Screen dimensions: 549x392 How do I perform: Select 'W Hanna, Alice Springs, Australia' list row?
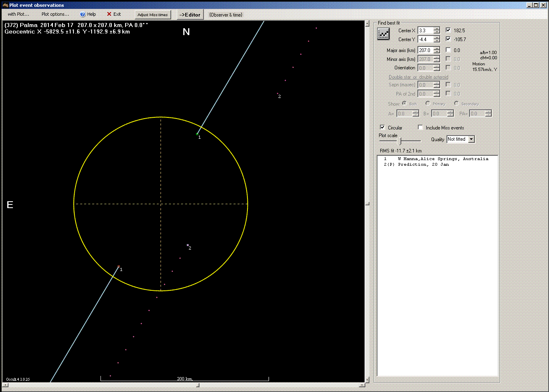437,159
